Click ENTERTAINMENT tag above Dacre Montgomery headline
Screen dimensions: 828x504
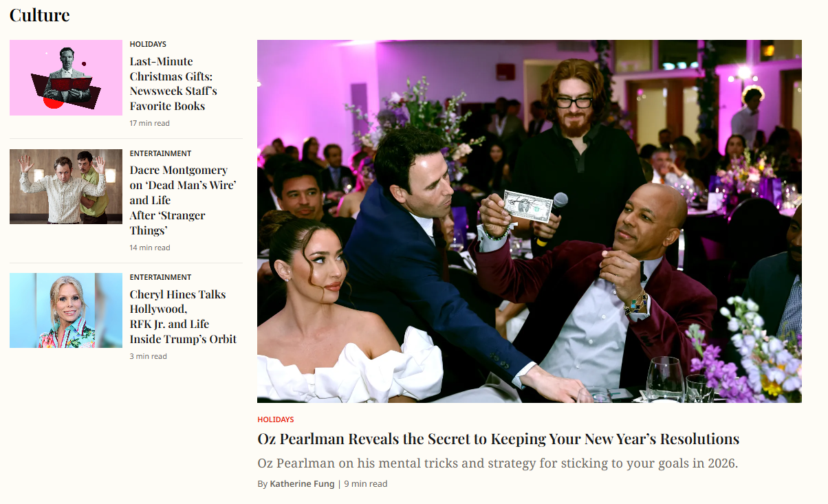click(160, 153)
